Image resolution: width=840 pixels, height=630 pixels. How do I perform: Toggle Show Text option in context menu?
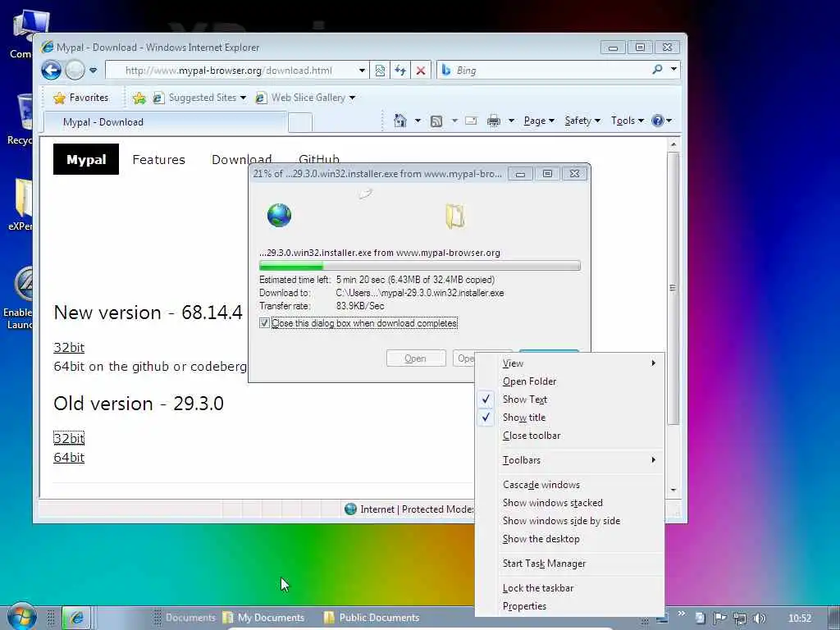click(x=570, y=399)
